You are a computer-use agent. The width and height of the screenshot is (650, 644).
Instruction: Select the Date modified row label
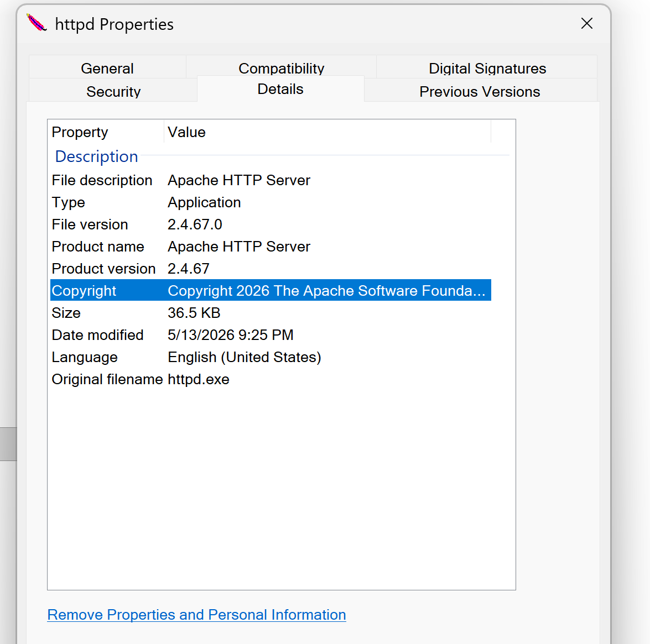pos(97,334)
